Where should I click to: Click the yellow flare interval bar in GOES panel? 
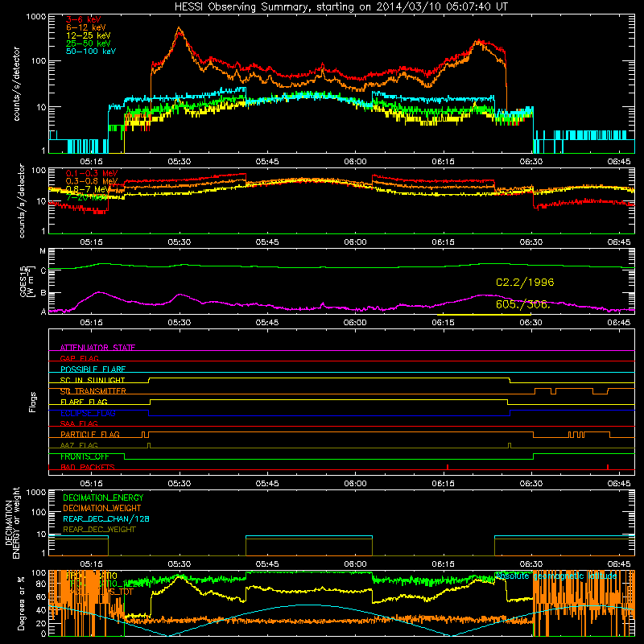pos(484,315)
